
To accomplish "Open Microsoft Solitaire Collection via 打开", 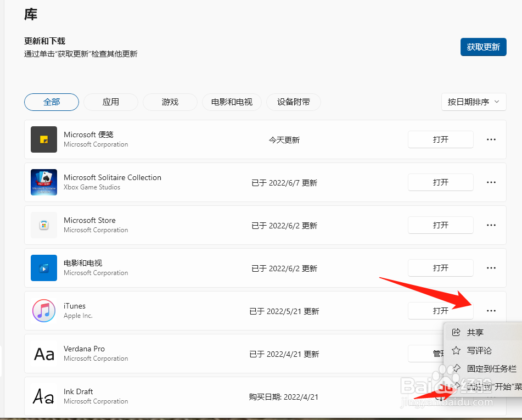I will tap(440, 182).
